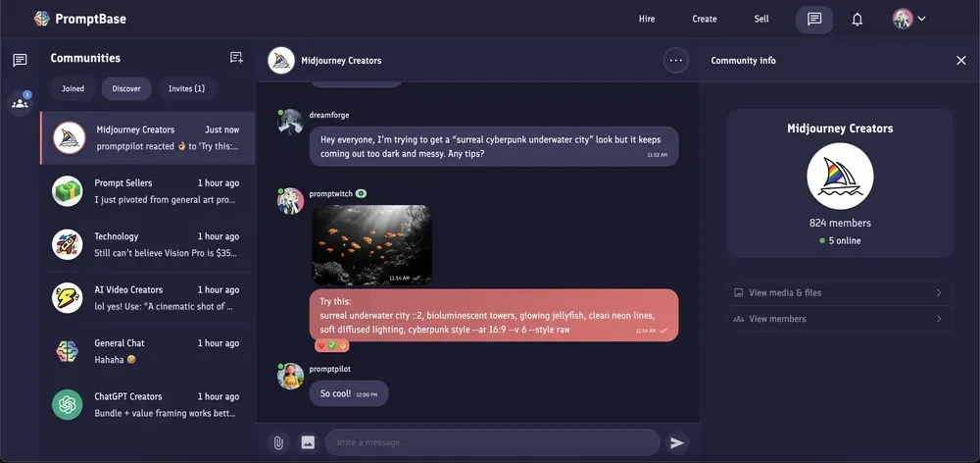
Task: Expand the profile avatar dropdown
Action: pyautogui.click(x=908, y=19)
